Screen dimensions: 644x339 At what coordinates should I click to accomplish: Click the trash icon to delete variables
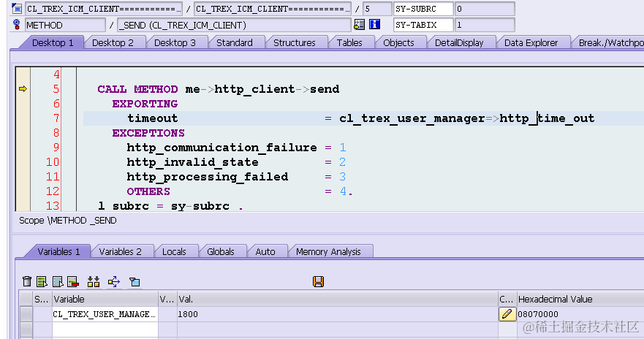tap(27, 281)
